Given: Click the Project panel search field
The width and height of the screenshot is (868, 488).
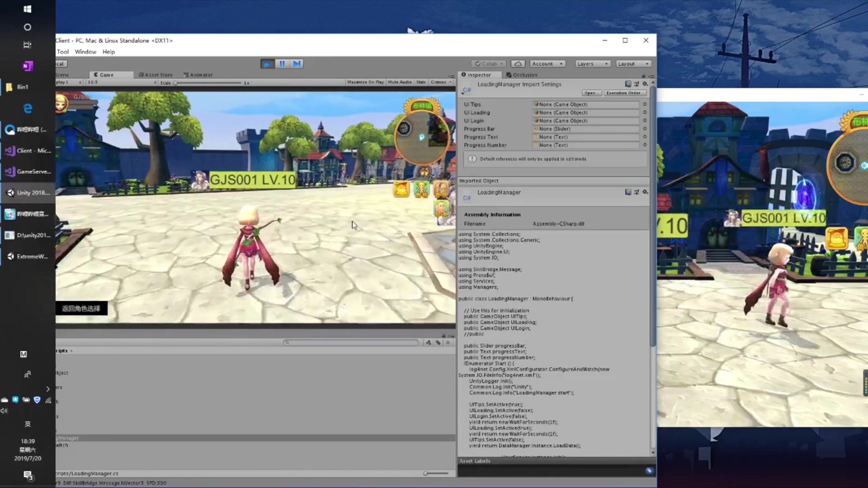Looking at the screenshot, I should coord(352,342).
